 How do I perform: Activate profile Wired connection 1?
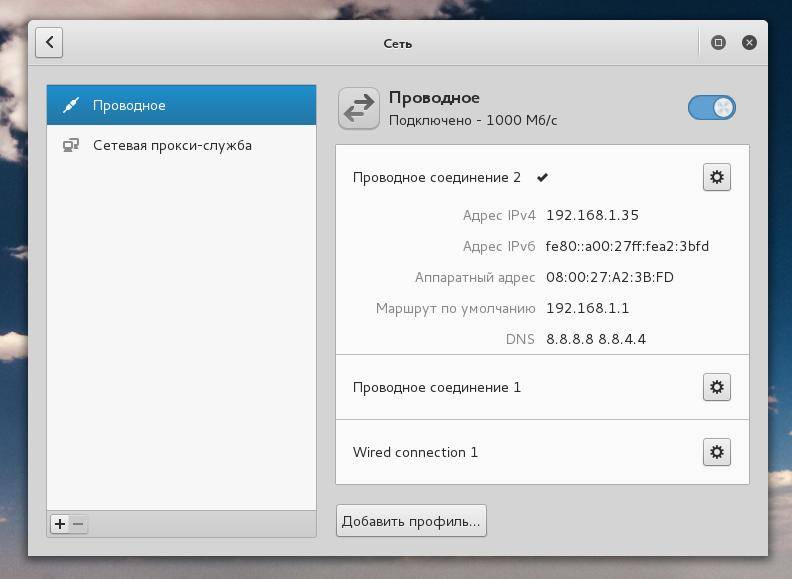coord(542,452)
